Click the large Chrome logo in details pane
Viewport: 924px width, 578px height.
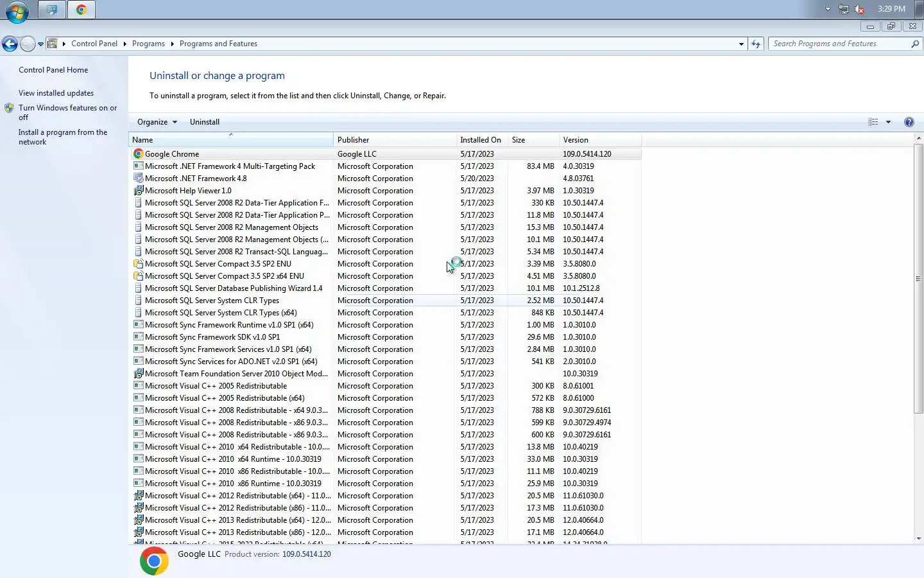[x=154, y=561]
